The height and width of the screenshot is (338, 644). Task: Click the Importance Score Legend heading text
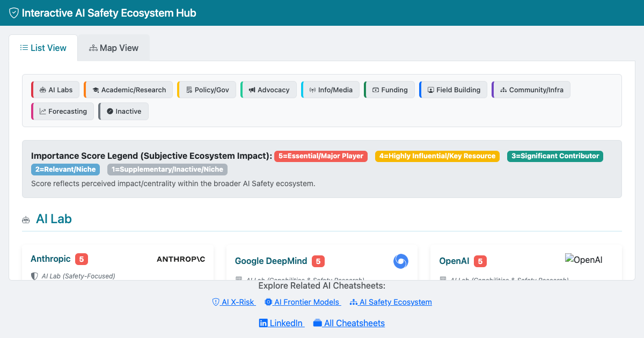[152, 156]
